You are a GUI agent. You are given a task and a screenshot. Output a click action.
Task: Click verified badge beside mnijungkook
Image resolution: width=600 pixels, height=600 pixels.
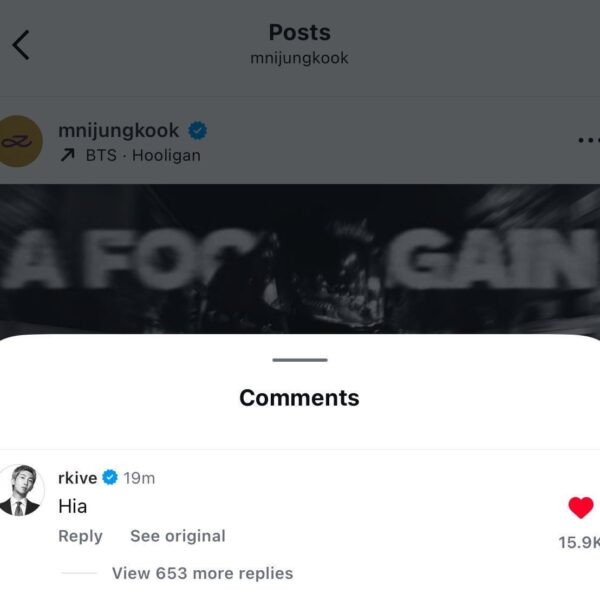pos(198,131)
